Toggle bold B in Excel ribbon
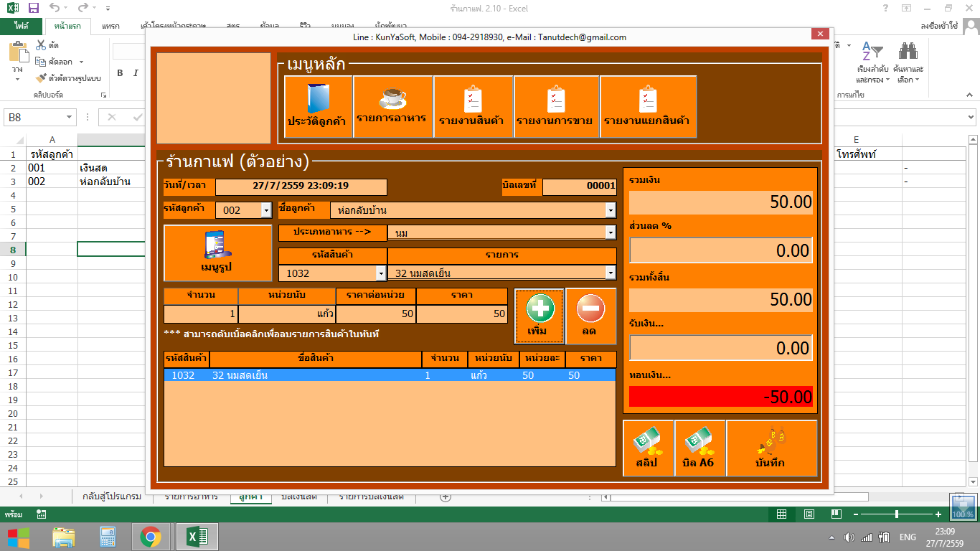 click(120, 72)
